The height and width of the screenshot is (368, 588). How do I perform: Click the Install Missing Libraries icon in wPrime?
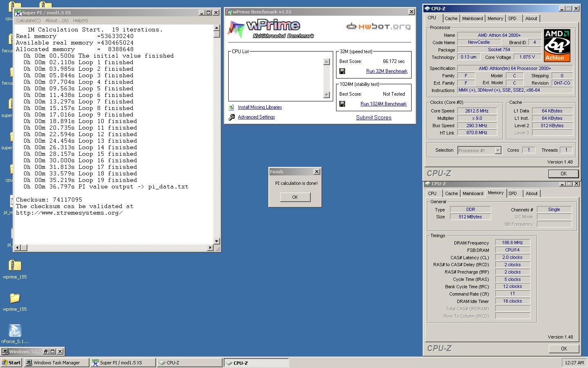pos(232,108)
